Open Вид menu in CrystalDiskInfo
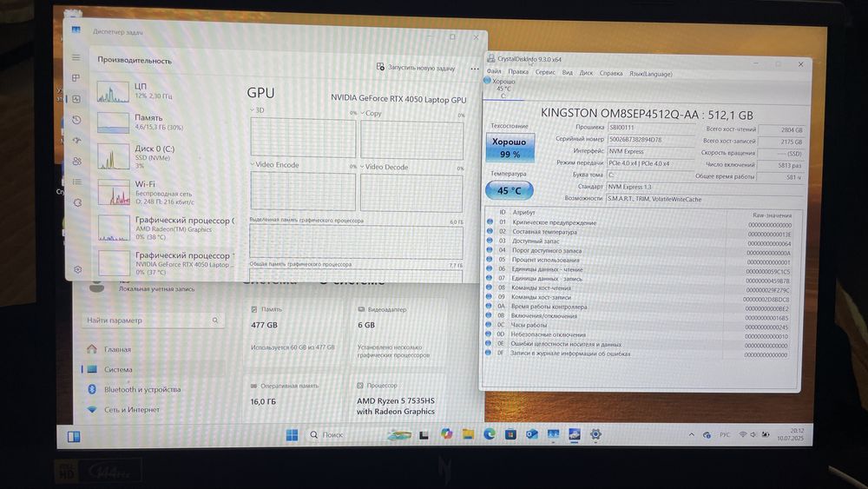 point(568,73)
